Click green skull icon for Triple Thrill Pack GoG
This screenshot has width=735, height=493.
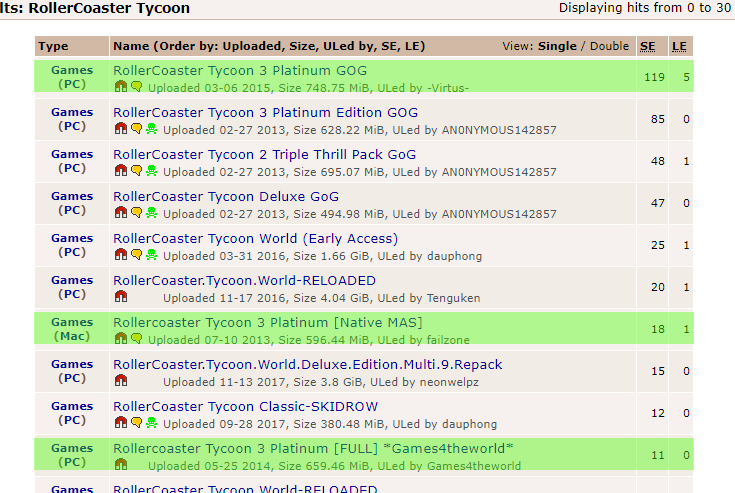151,171
